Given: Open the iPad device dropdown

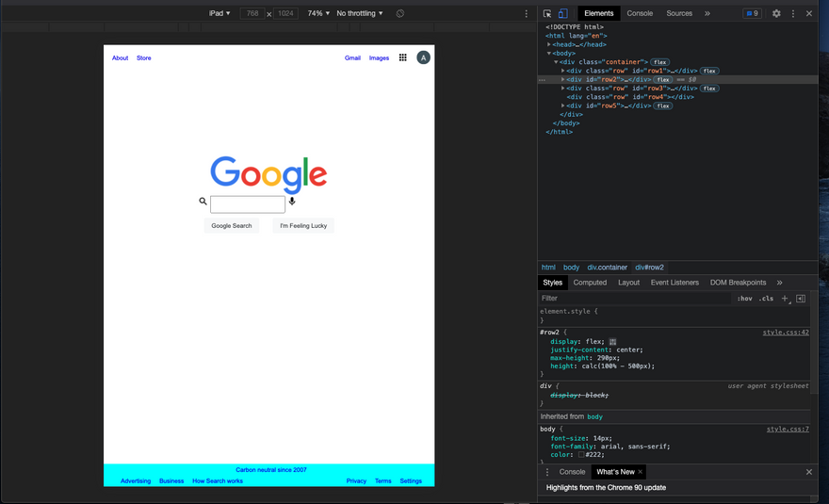Looking at the screenshot, I should (219, 14).
